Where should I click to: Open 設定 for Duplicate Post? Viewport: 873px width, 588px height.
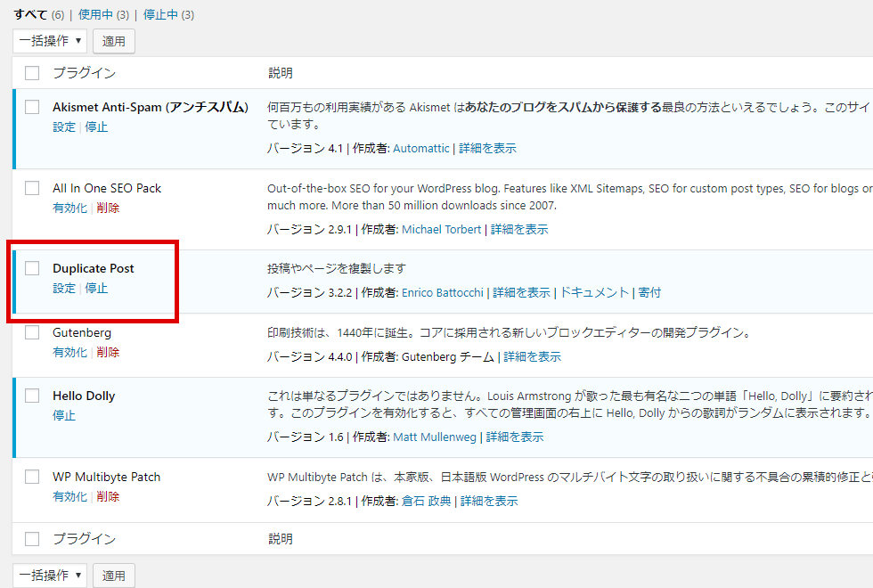coord(64,289)
